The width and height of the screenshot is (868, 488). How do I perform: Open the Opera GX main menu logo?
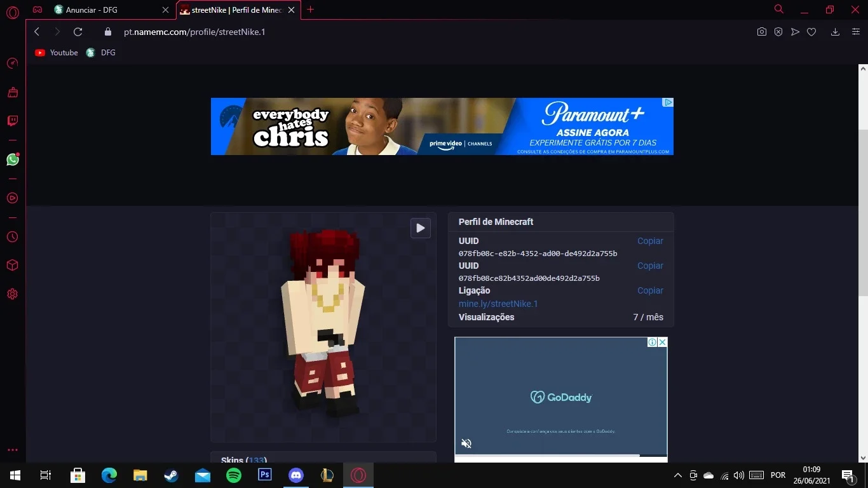tap(13, 12)
